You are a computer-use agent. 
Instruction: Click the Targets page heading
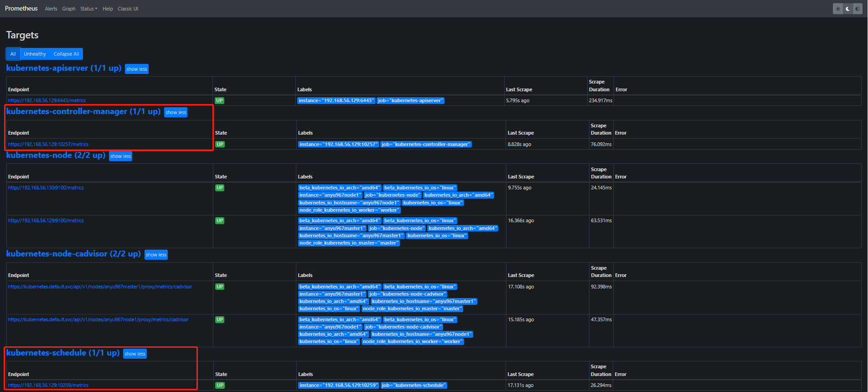point(22,35)
